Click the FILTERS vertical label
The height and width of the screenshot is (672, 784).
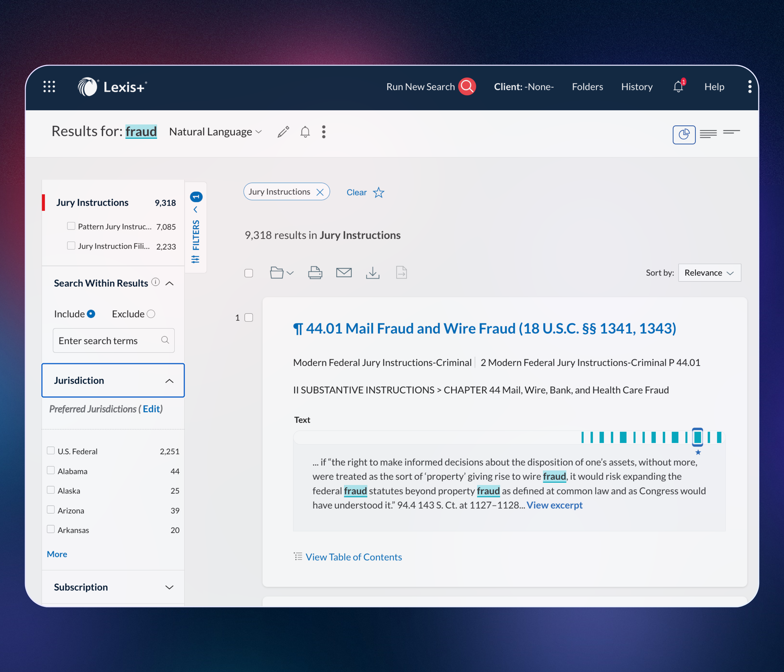(x=196, y=235)
